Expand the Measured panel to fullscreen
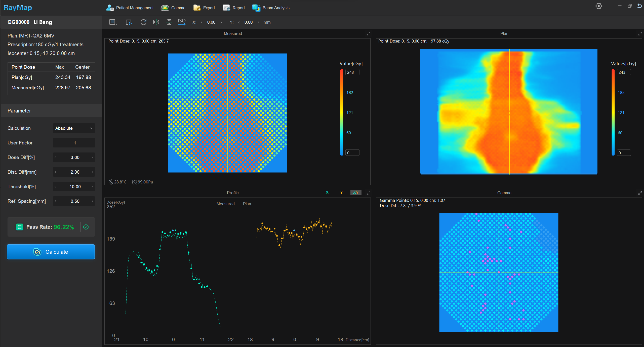The width and height of the screenshot is (644, 347). tap(368, 33)
